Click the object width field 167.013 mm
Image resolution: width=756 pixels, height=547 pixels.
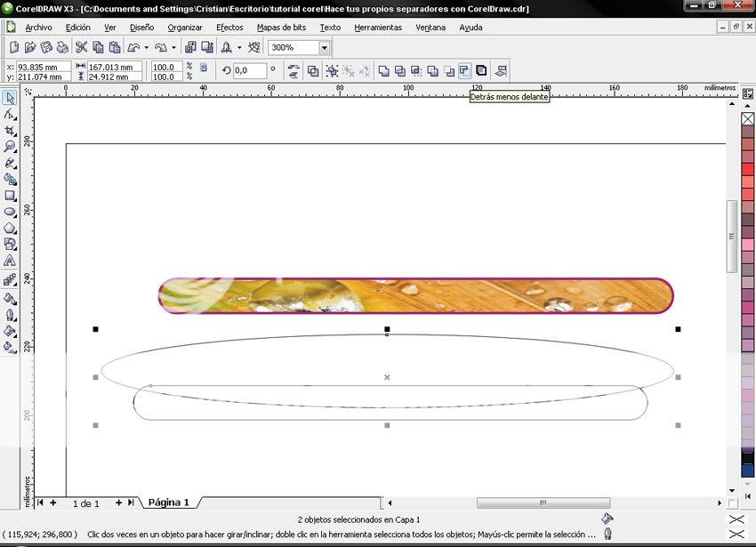(115, 67)
